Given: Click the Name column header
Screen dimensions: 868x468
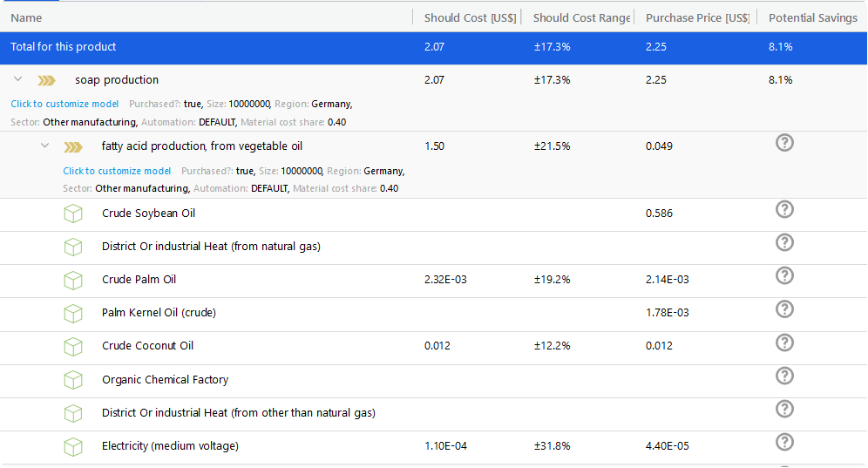Looking at the screenshot, I should [x=26, y=17].
